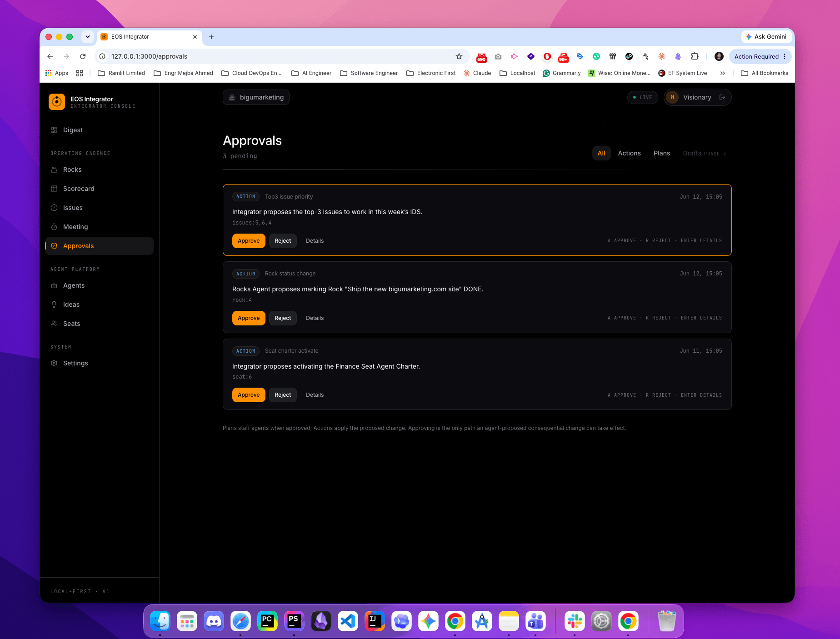Click the sign-out arrow next to Visionary
This screenshot has height=639, width=840.
point(722,97)
